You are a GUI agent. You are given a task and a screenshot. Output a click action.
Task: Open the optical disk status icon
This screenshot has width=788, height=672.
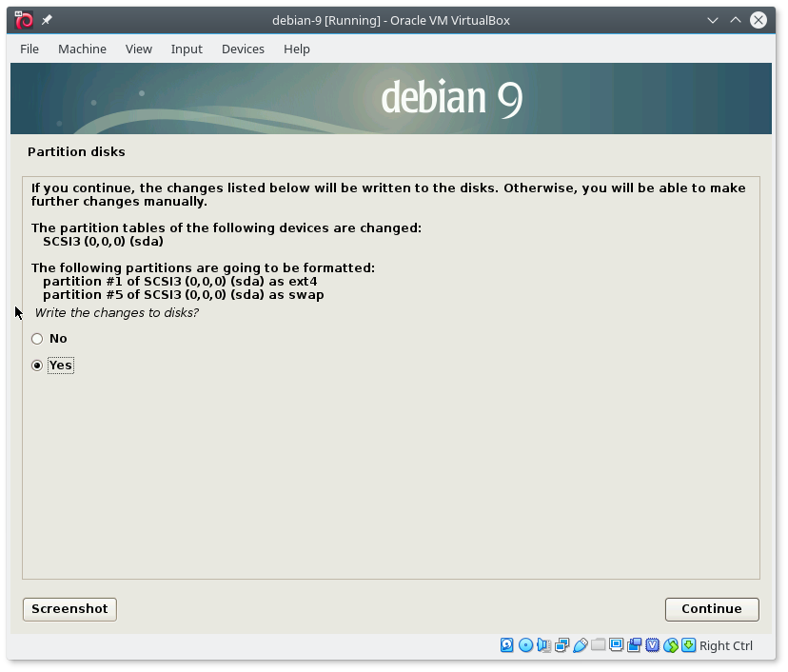[525, 645]
